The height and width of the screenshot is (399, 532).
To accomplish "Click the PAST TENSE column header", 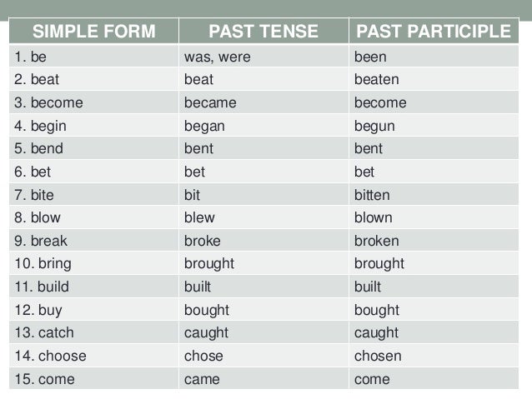I will (x=263, y=31).
